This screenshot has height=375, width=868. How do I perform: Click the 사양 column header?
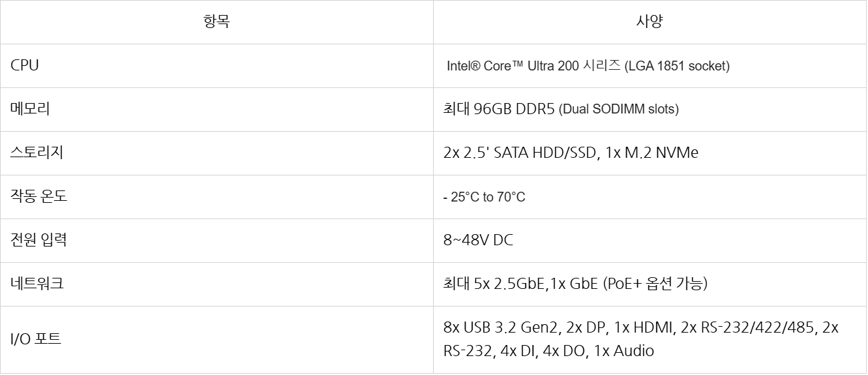[x=650, y=22]
